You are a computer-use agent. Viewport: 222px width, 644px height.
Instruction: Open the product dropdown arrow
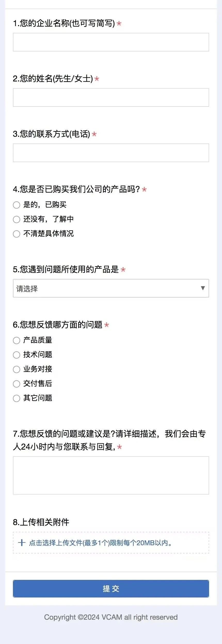203,288
